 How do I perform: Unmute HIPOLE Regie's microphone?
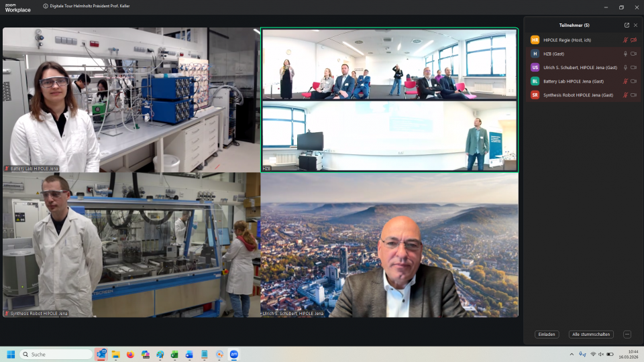[625, 40]
